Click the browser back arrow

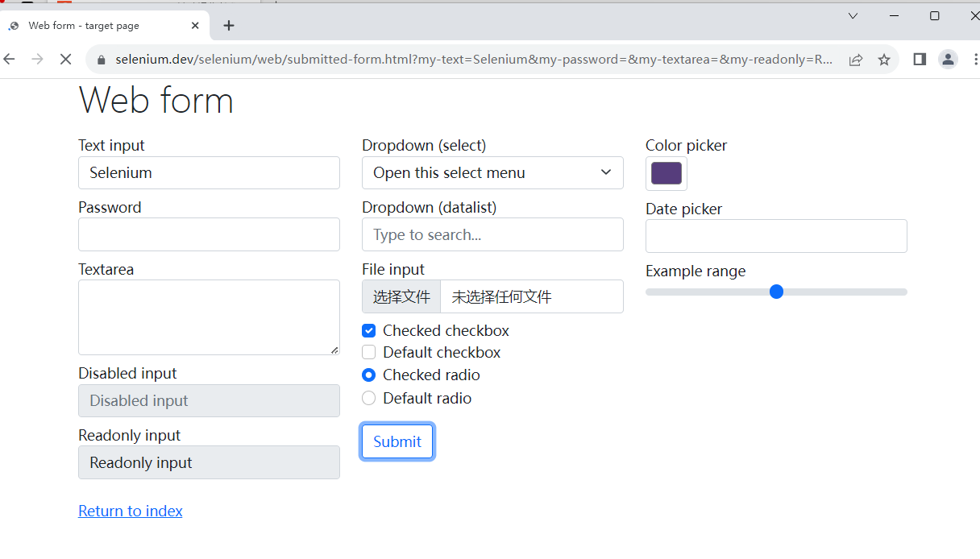[x=10, y=60]
